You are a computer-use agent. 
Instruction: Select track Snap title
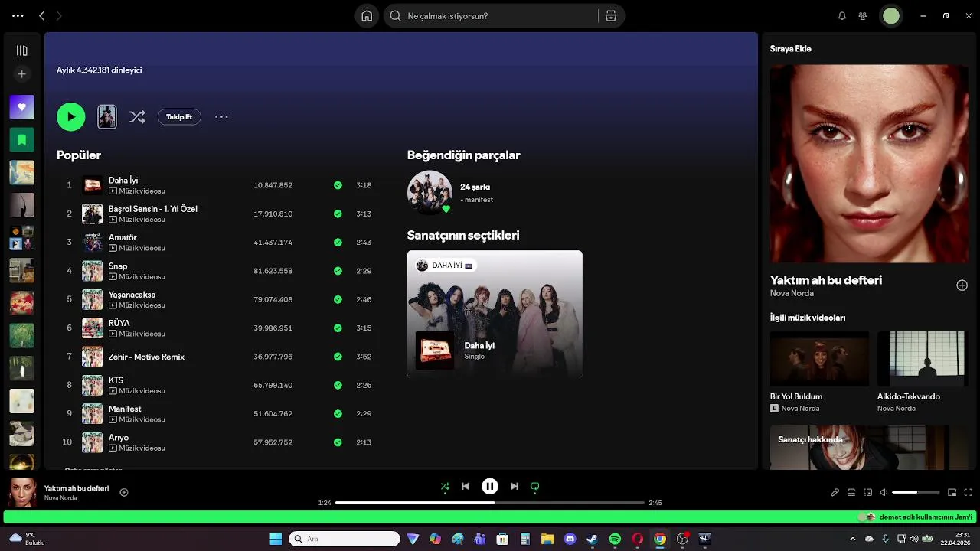pos(118,266)
